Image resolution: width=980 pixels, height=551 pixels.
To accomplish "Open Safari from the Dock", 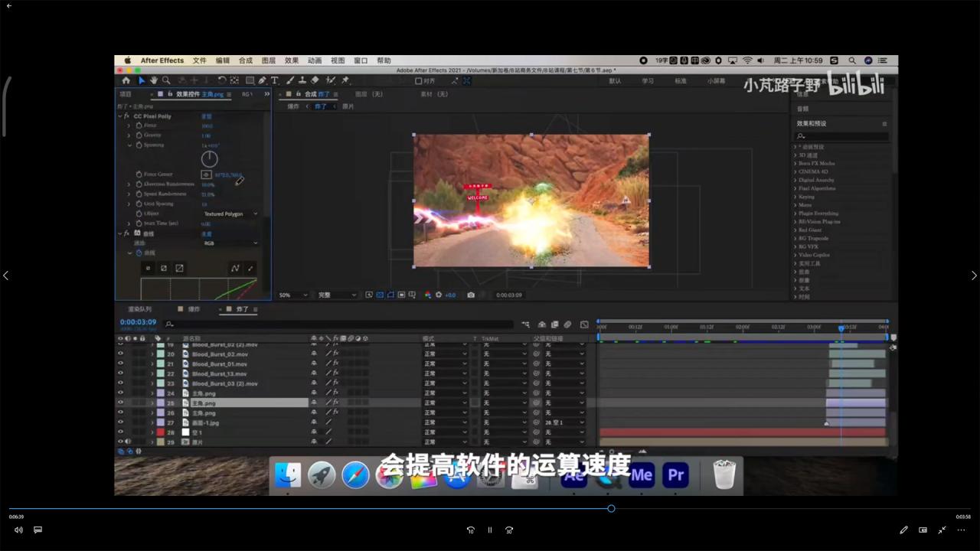I will pos(356,475).
